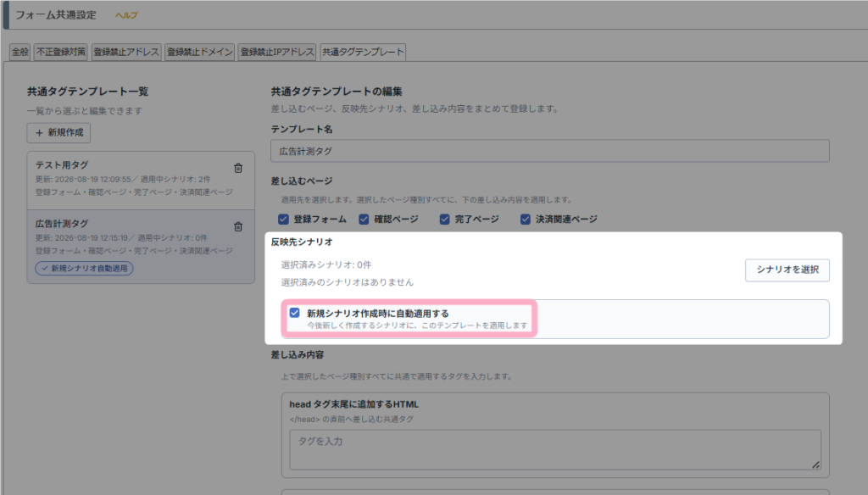
Task: Toggle the 登録フォーム checkbox
Action: point(283,220)
